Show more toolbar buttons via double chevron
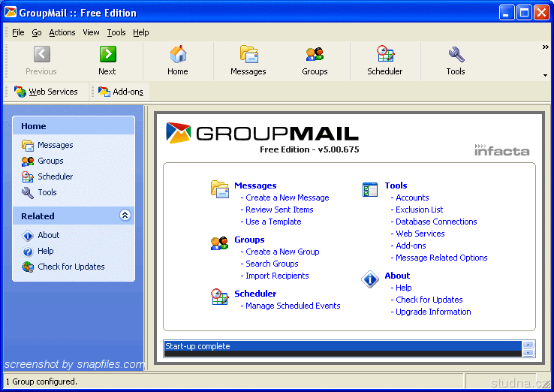Viewport: 554px width, 392px height. (x=545, y=47)
